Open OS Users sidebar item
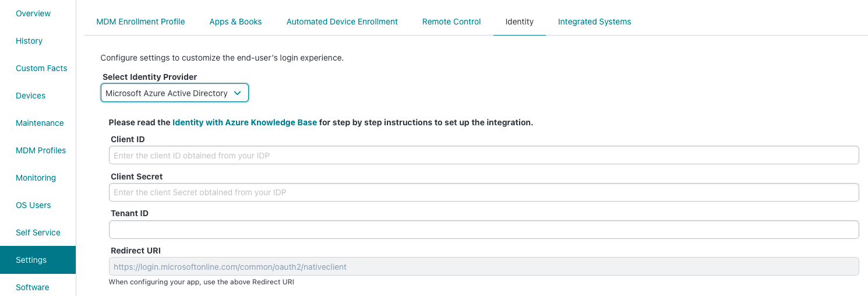This screenshot has height=296, width=868. pyautogui.click(x=33, y=205)
